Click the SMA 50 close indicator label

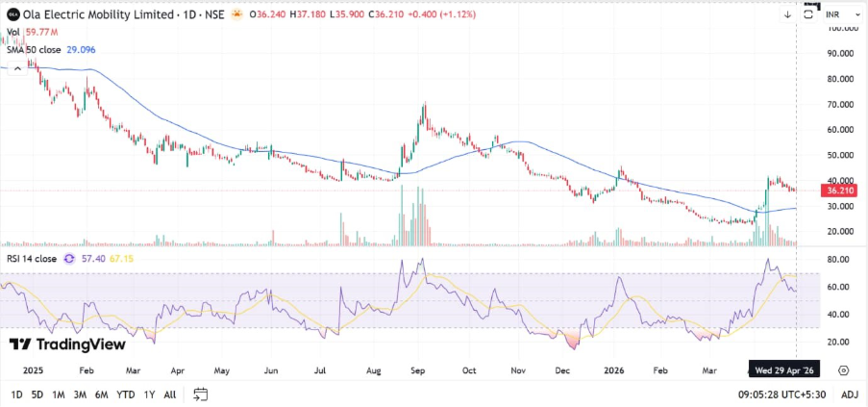[37, 49]
